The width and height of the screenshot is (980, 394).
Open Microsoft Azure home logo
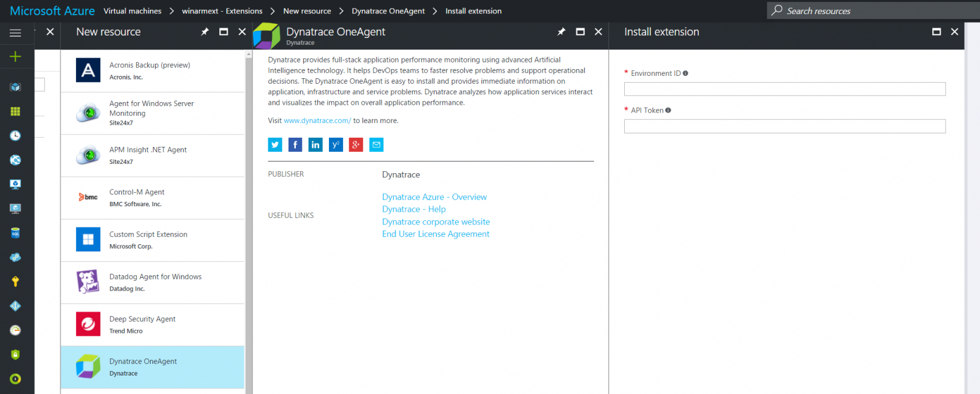[52, 11]
